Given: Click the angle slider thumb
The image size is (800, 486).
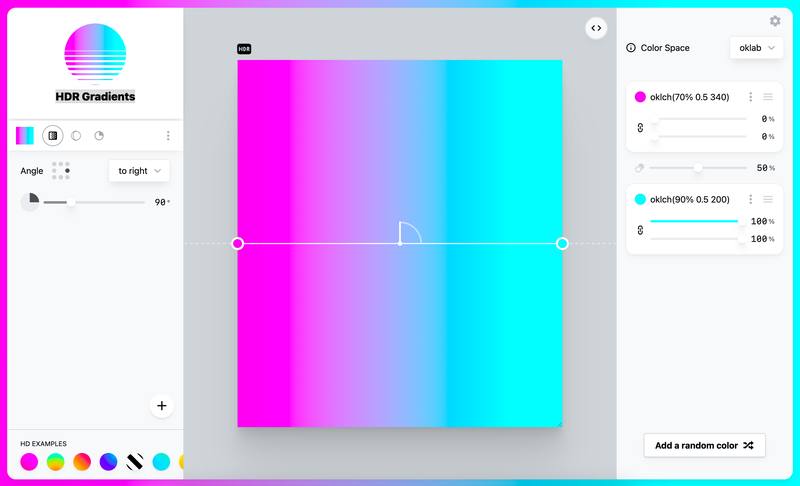Looking at the screenshot, I should (x=71, y=202).
